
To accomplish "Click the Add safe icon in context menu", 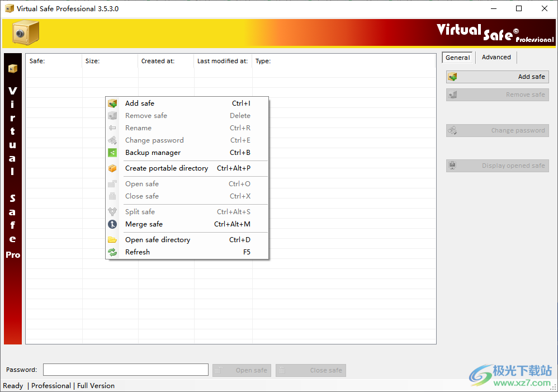I will point(112,103).
